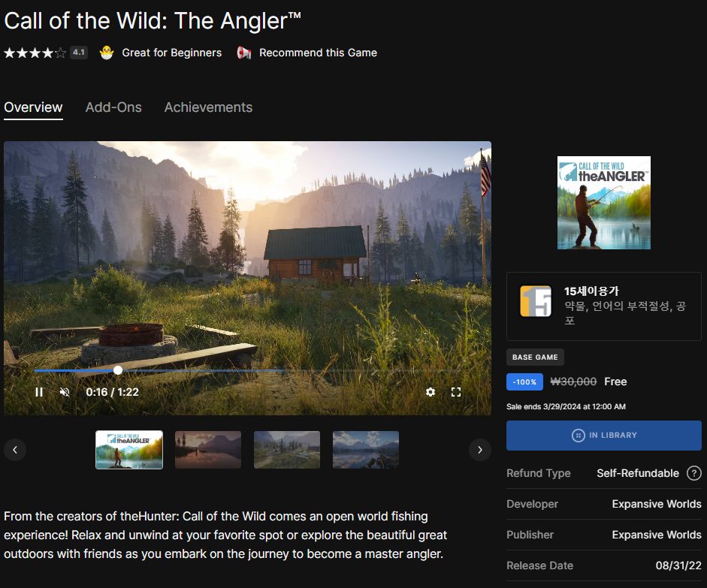Click the rating descriptors 약물, 언어의 부적절성
This screenshot has width=707, height=588.
(x=625, y=312)
